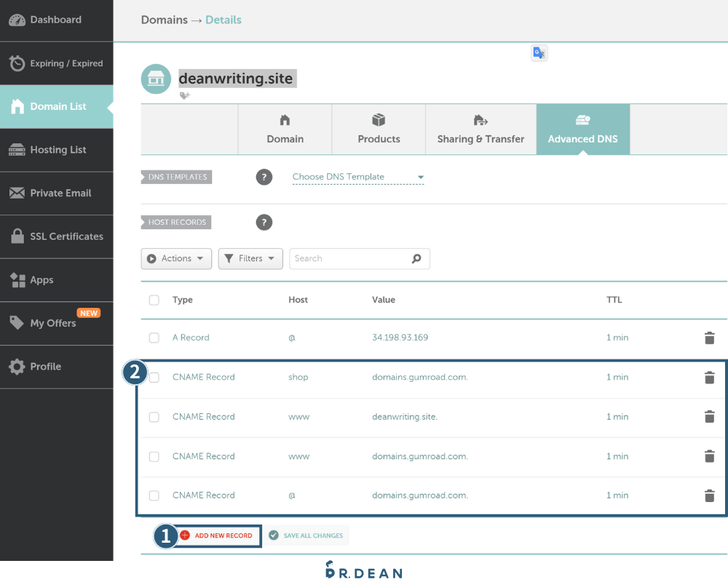728x582 pixels.
Task: Click the DNS Templates help question mark
Action: pyautogui.click(x=264, y=177)
